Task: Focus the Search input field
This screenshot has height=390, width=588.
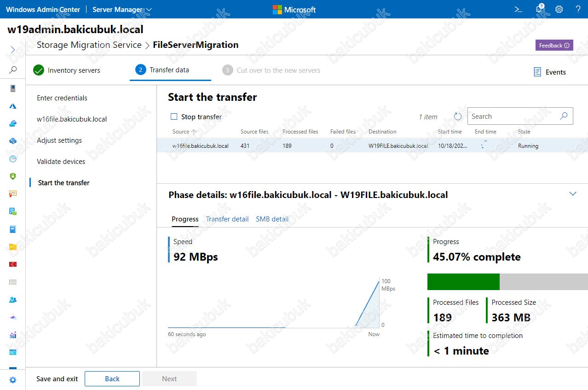Action: [x=513, y=116]
